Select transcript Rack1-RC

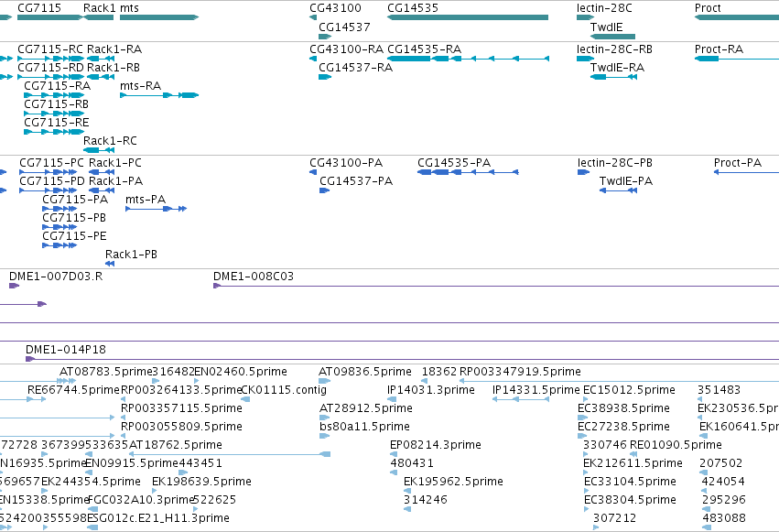pyautogui.click(x=110, y=141)
